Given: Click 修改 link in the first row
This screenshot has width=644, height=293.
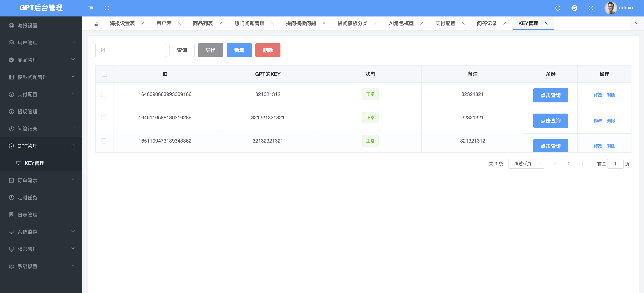Looking at the screenshot, I should tap(598, 95).
